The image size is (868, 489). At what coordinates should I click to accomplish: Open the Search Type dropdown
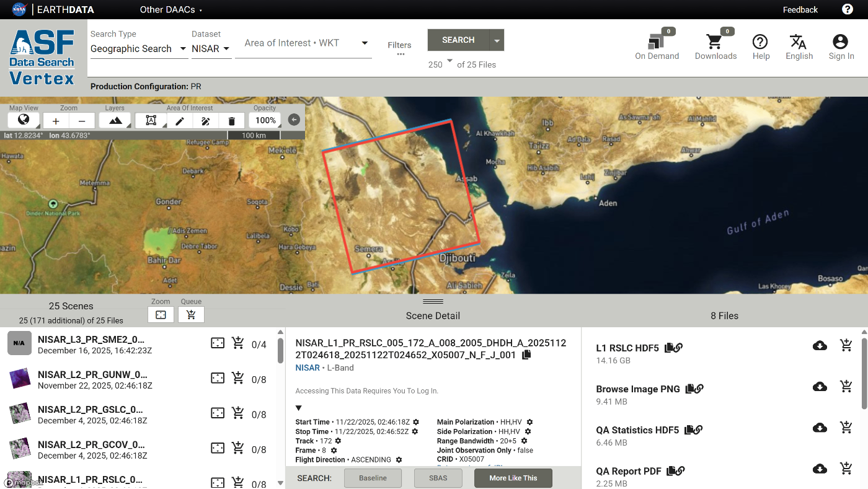pyautogui.click(x=139, y=48)
